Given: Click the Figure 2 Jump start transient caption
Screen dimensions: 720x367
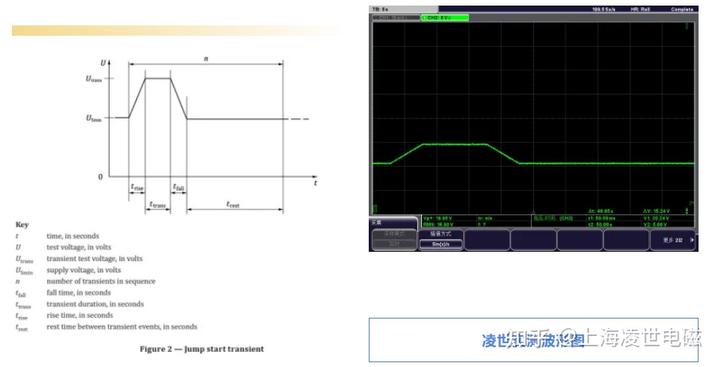Looking at the screenshot, I should 202,349.
